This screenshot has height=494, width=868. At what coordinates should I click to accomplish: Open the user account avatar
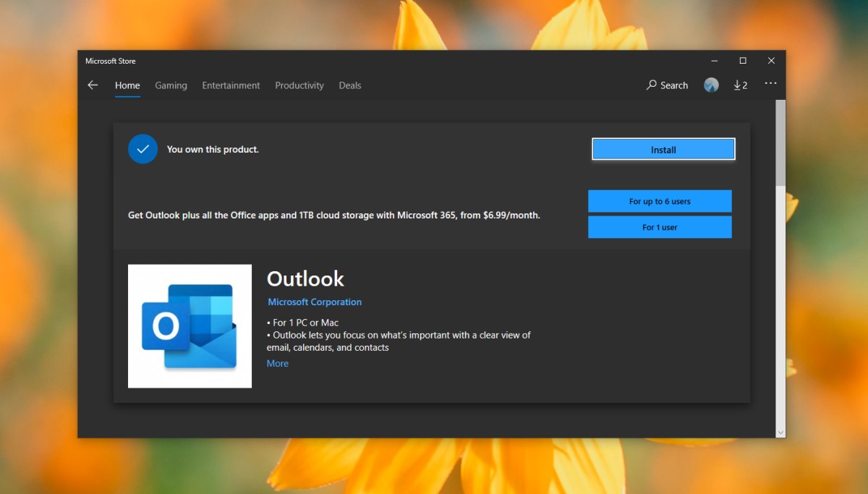pyautogui.click(x=711, y=85)
